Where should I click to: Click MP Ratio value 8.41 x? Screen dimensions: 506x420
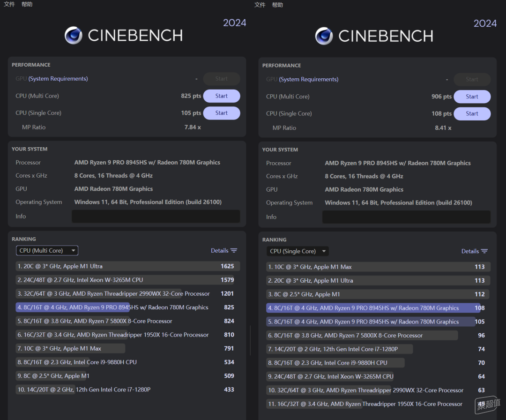tap(443, 128)
